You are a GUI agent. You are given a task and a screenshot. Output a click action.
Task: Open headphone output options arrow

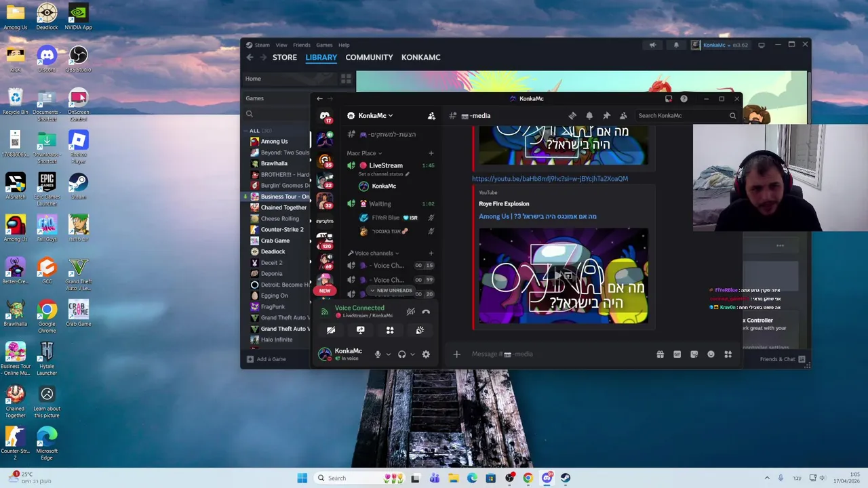pos(412,354)
